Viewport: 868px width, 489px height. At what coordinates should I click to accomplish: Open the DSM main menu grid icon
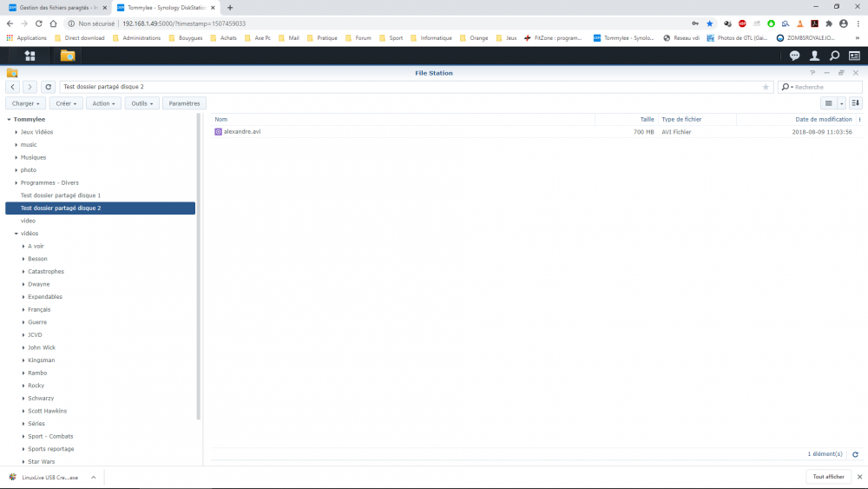tap(30, 56)
